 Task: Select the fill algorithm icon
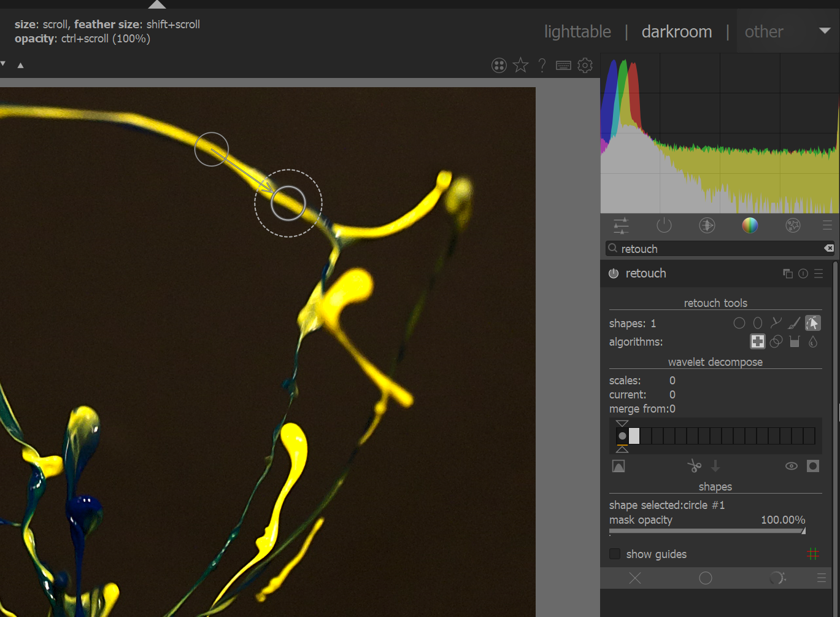[795, 342]
